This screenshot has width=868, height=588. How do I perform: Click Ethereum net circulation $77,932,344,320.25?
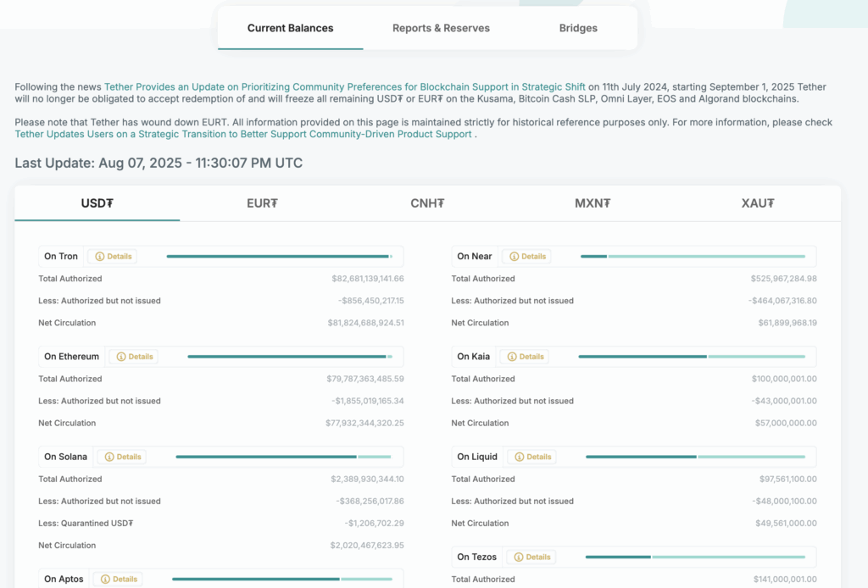click(x=364, y=423)
